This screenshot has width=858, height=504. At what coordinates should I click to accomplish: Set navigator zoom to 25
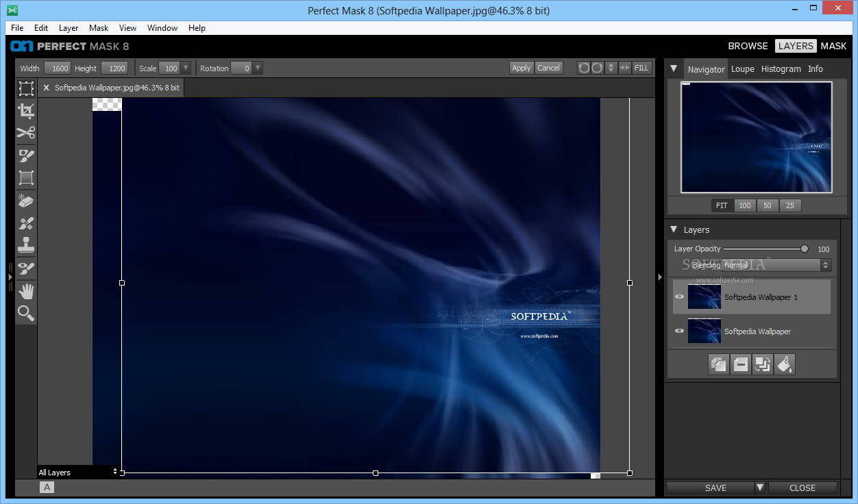(790, 205)
